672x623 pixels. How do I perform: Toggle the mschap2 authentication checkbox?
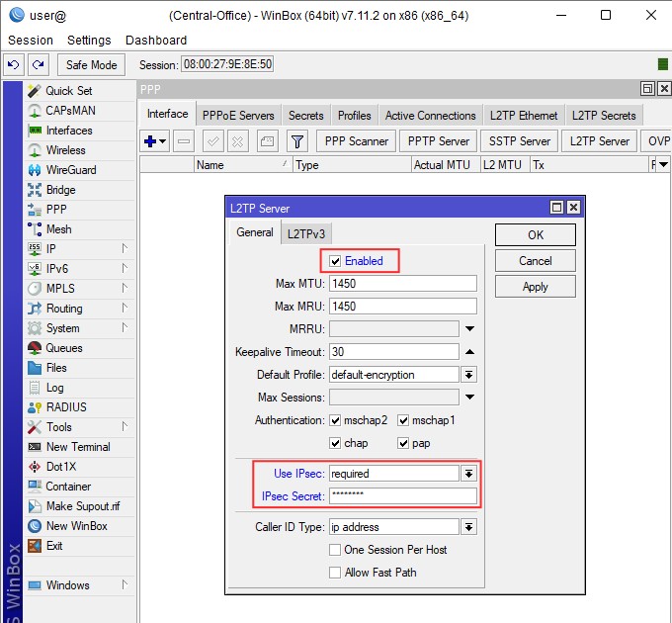click(x=336, y=420)
